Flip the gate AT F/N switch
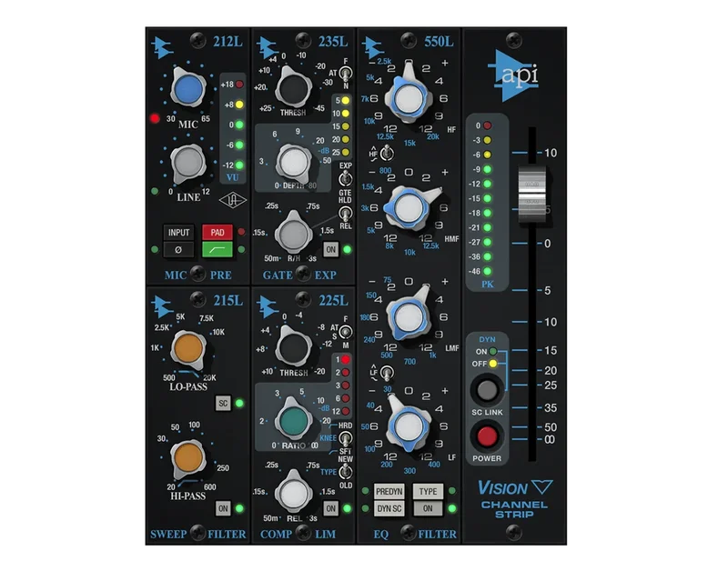This screenshot has width=728, height=571. click(x=346, y=74)
